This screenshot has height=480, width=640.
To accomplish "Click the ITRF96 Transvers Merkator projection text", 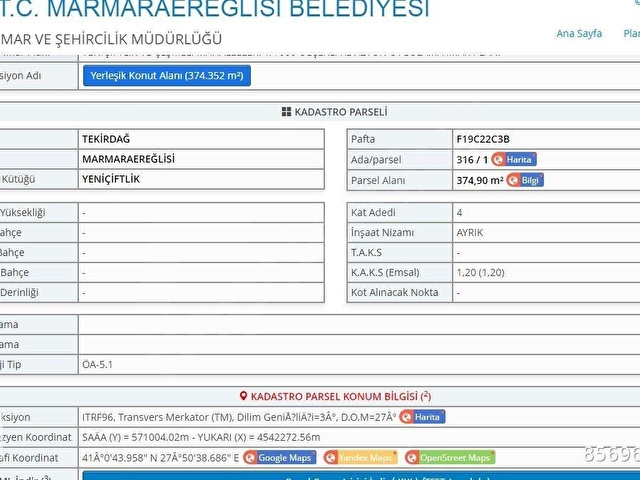I will (x=239, y=417).
